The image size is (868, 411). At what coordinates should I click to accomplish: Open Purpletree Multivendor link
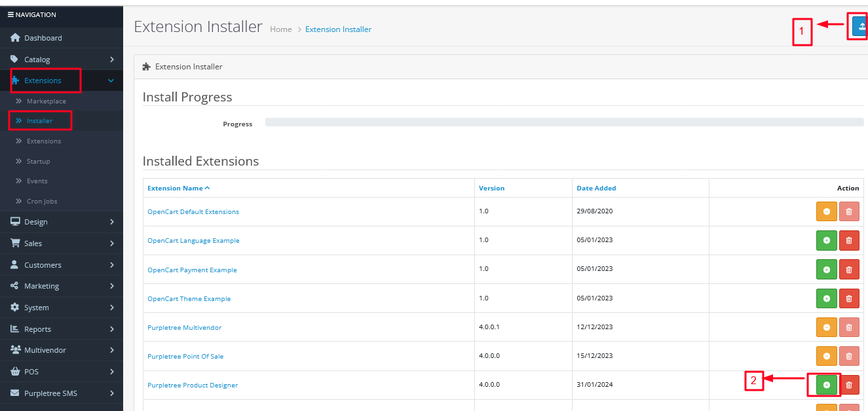tap(185, 327)
